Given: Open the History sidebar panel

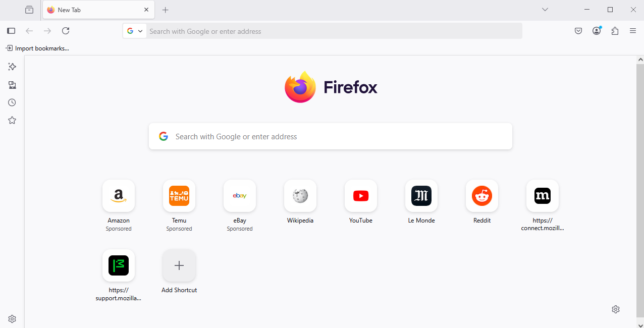Looking at the screenshot, I should pos(12,102).
